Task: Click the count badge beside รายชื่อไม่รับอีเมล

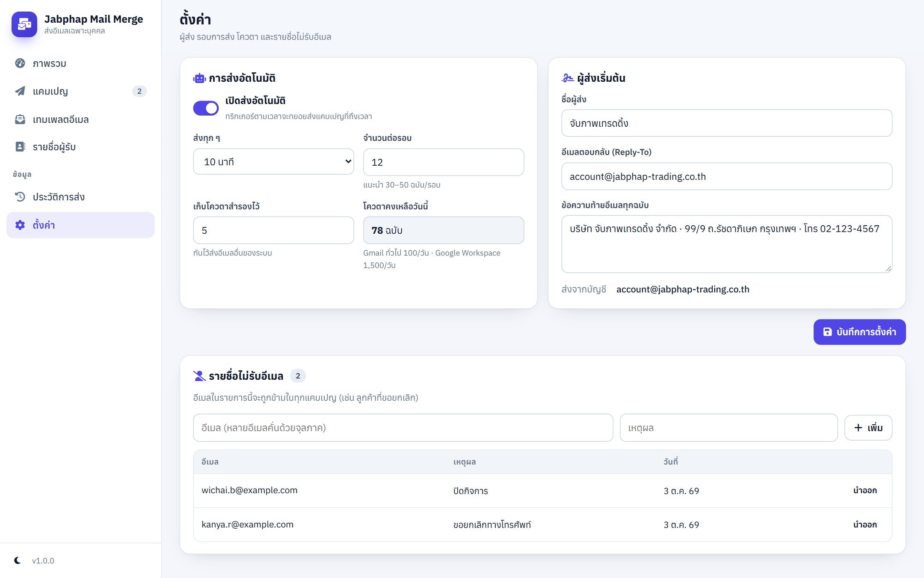Action: coord(298,376)
